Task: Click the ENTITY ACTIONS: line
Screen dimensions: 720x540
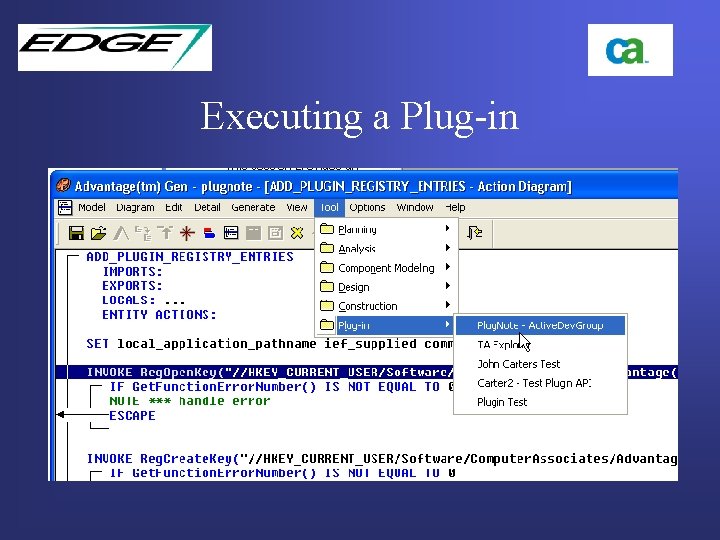Action: click(x=159, y=315)
